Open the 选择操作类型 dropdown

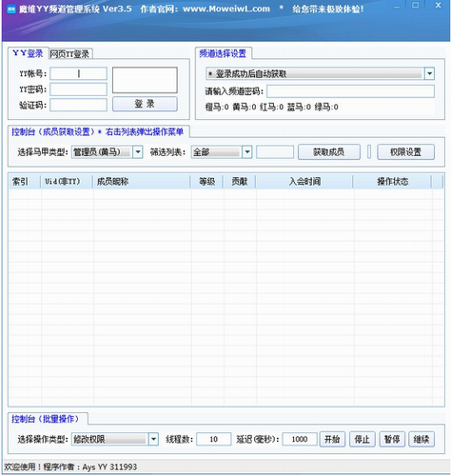coord(153,439)
